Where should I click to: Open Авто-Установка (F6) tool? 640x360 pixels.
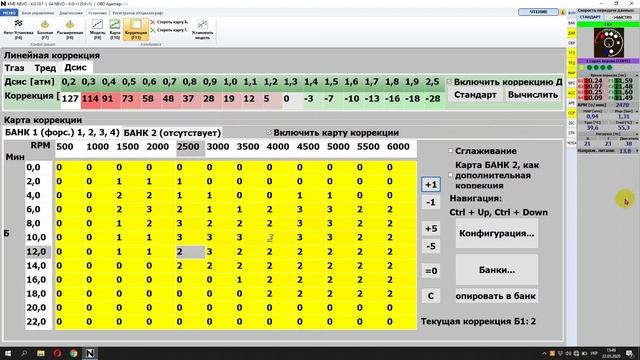(x=18, y=29)
